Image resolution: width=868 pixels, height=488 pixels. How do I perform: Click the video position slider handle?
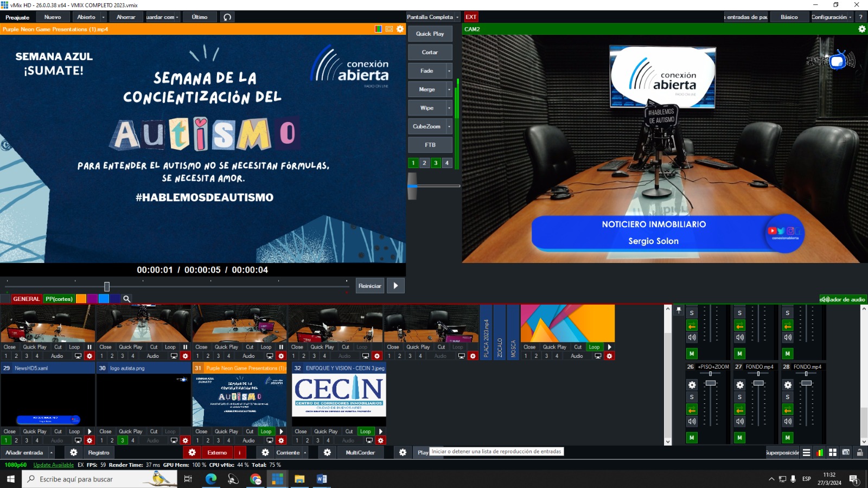coord(107,286)
